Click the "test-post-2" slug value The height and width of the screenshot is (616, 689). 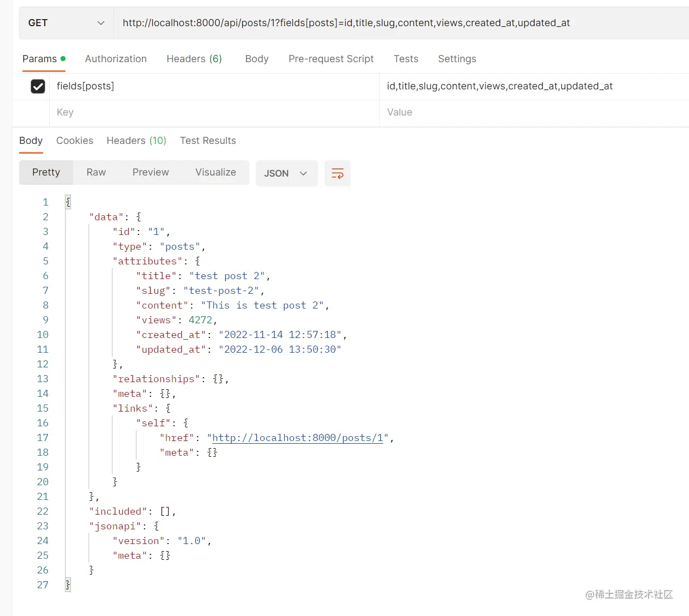[221, 291]
